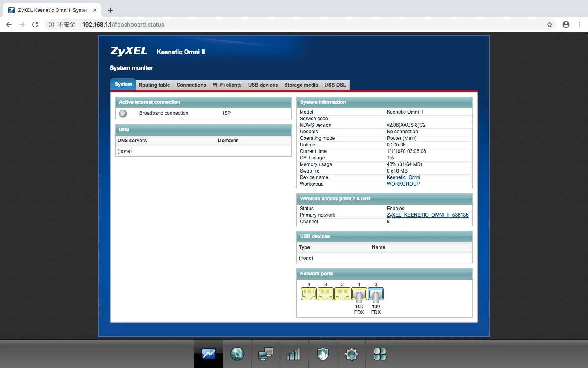Switch to the USB devices tab
The image size is (588, 368).
[x=263, y=85]
